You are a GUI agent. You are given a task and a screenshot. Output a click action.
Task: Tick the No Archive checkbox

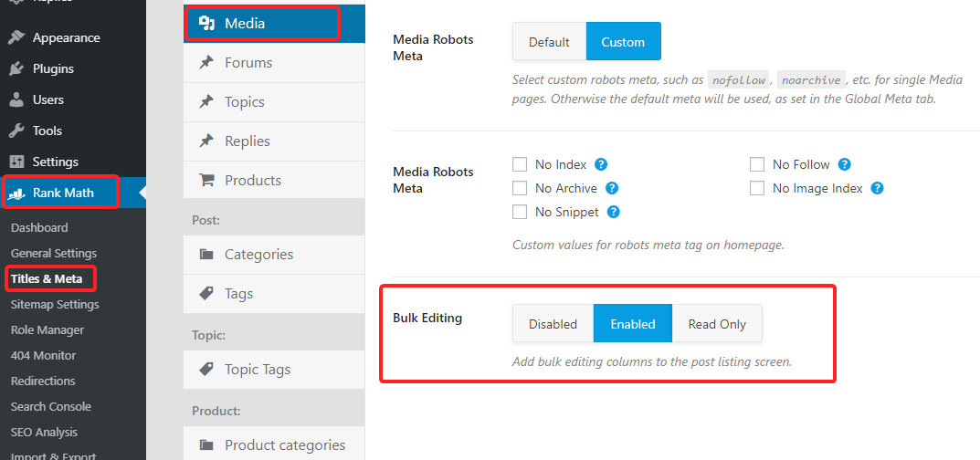click(x=520, y=188)
